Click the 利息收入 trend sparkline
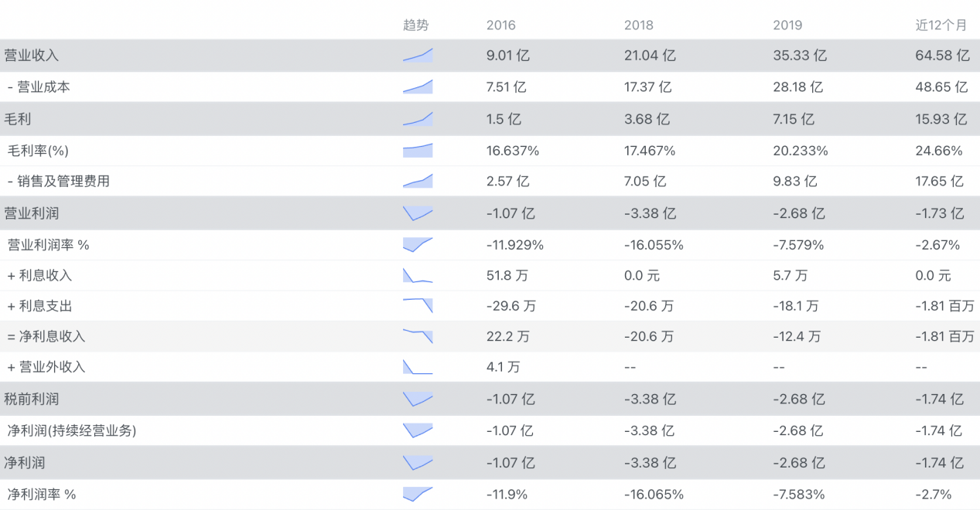Viewport: 980px width, 510px height. pos(418,276)
